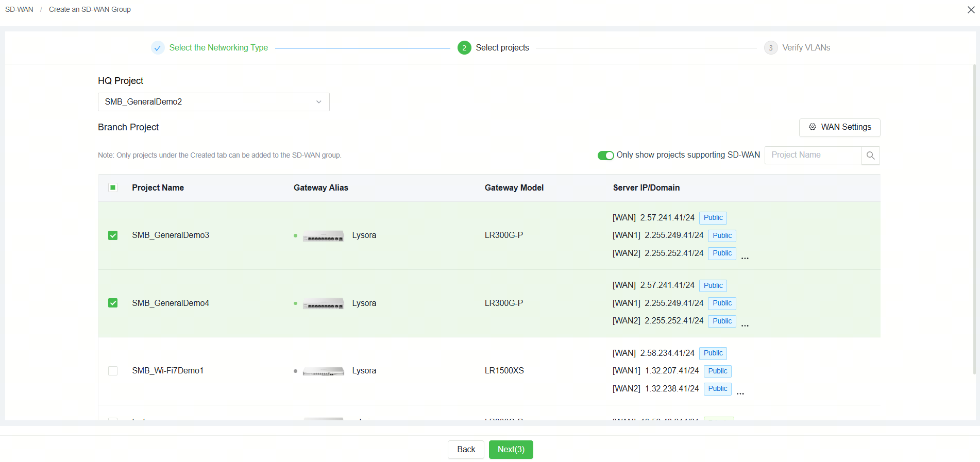Check the SMB_Wi-Fi7Demo1 project checkbox
The height and width of the screenshot is (462, 980).
[113, 371]
